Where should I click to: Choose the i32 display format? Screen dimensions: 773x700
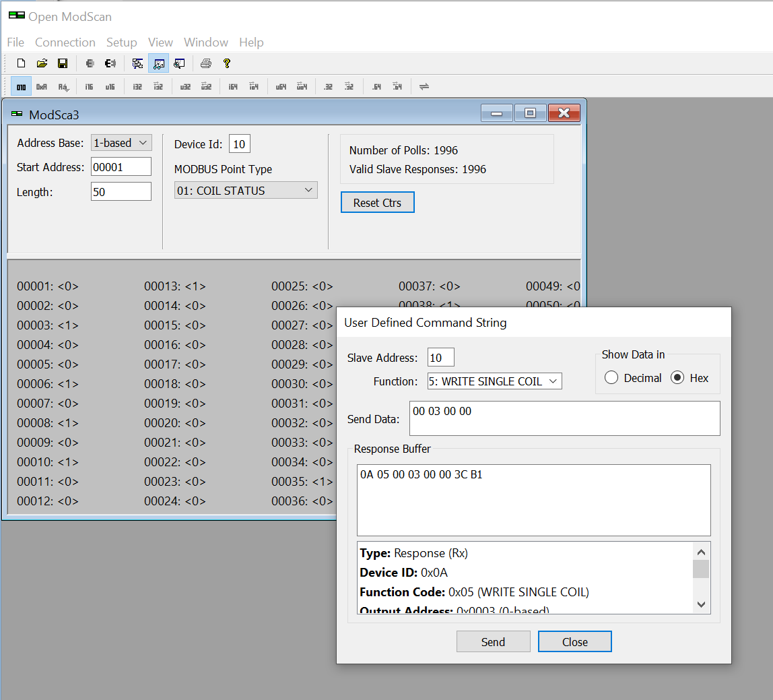tap(137, 87)
